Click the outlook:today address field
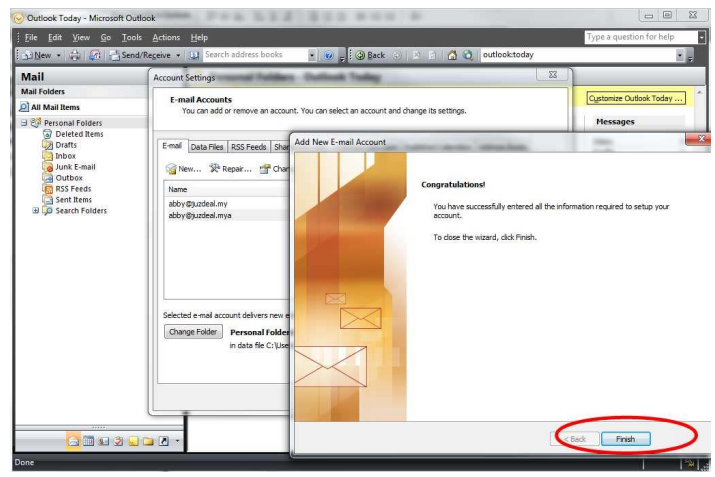 (577, 55)
